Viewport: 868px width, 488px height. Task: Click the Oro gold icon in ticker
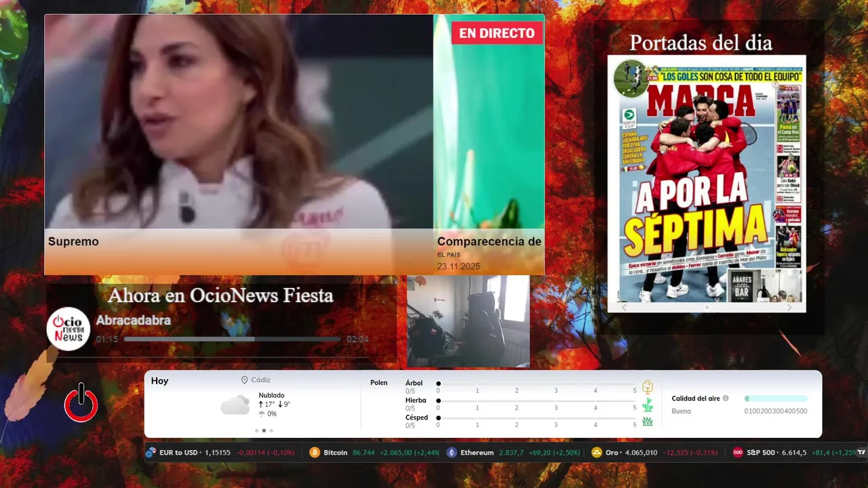597,453
